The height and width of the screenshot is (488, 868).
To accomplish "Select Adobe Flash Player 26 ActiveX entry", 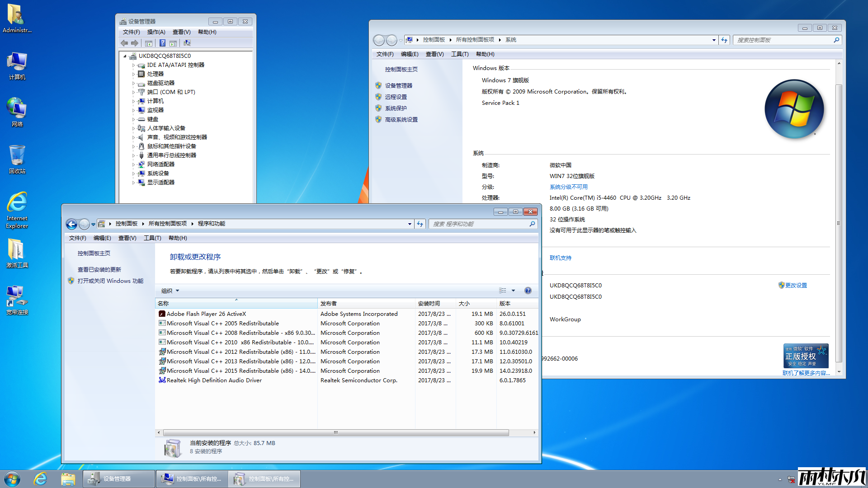I will pyautogui.click(x=206, y=314).
